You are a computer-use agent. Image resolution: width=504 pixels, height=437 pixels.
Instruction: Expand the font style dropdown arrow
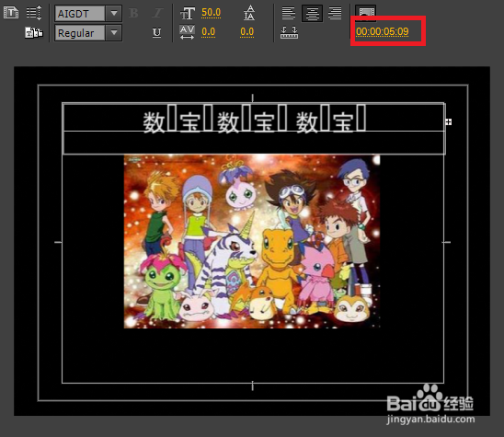tap(114, 33)
